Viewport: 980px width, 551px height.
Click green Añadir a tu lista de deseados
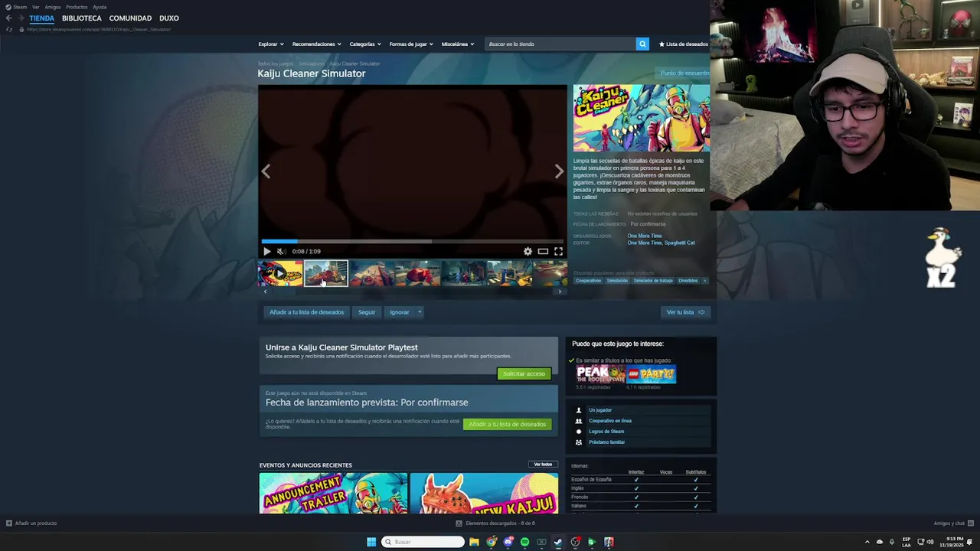[x=507, y=424]
